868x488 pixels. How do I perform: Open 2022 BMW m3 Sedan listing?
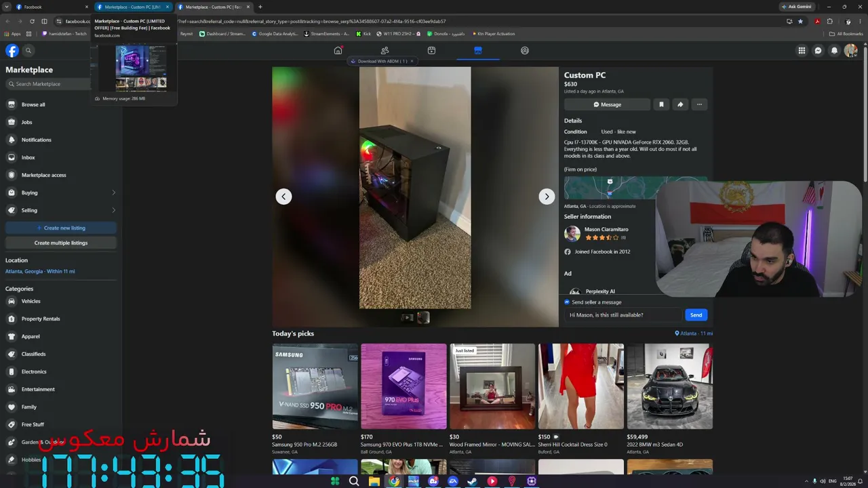[669, 399]
